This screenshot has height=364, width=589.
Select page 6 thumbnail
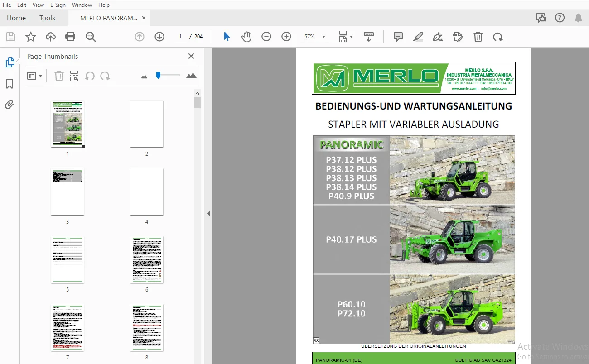click(147, 260)
